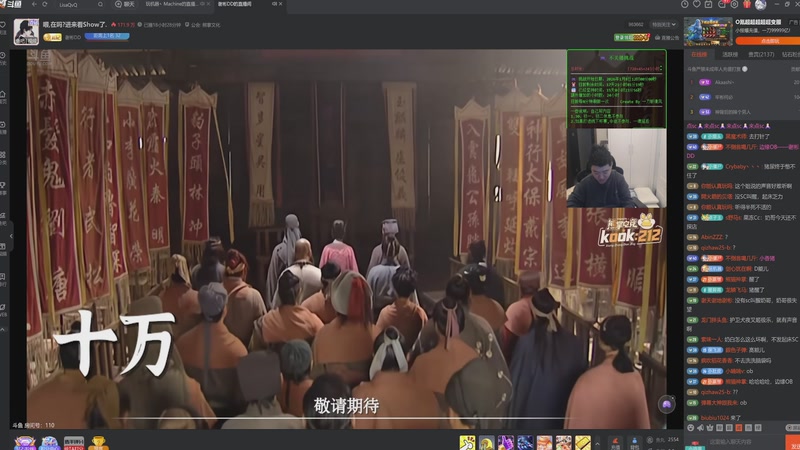Click the bottom-left purple activity icon
800x450 pixels.
click(24, 442)
